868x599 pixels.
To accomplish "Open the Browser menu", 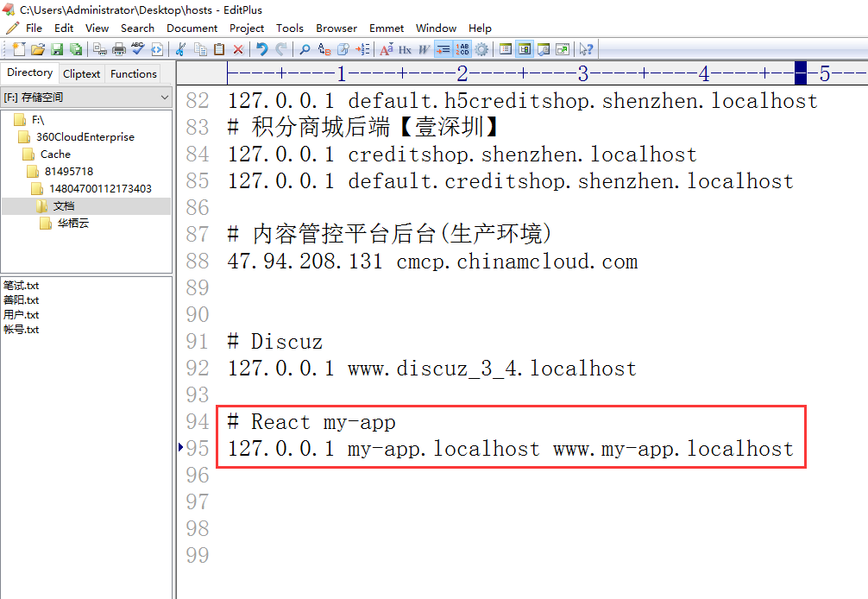I will (x=336, y=28).
